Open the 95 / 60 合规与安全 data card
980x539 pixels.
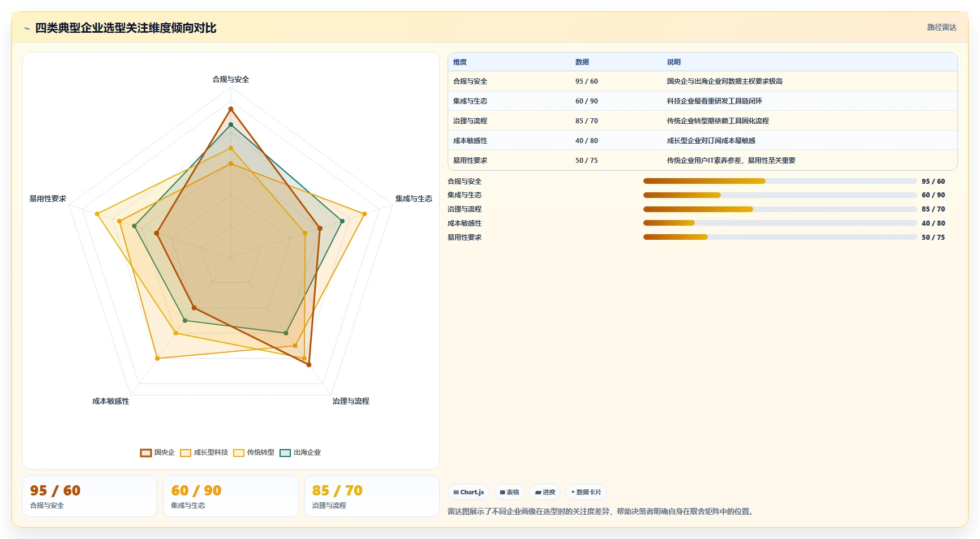coord(89,496)
